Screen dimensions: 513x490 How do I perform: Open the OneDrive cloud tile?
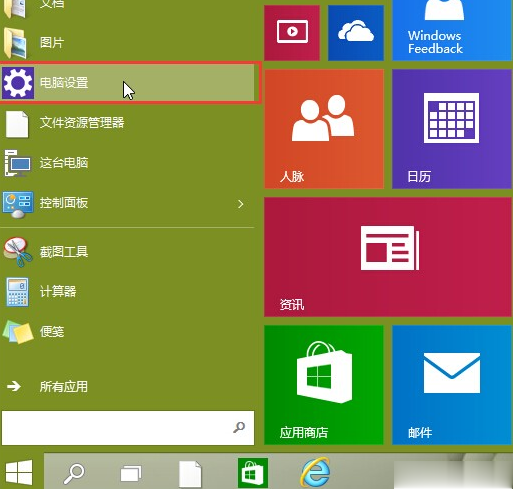(356, 33)
